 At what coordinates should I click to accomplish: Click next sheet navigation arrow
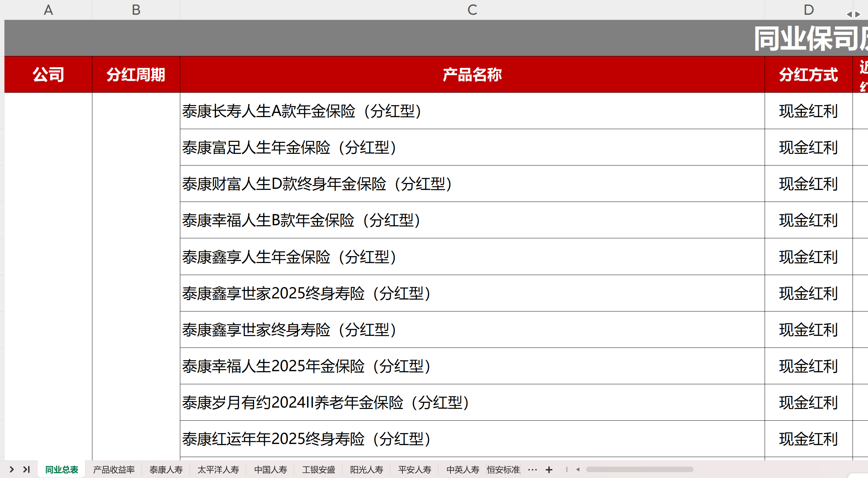12,469
